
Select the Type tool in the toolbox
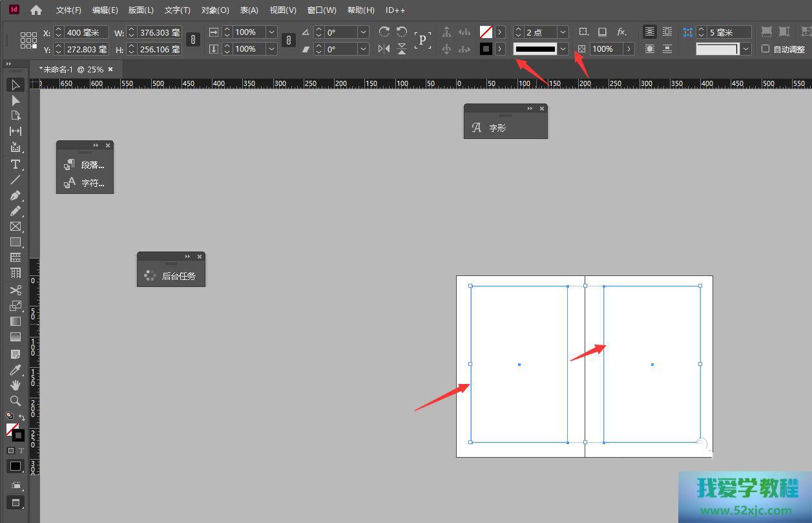point(16,164)
